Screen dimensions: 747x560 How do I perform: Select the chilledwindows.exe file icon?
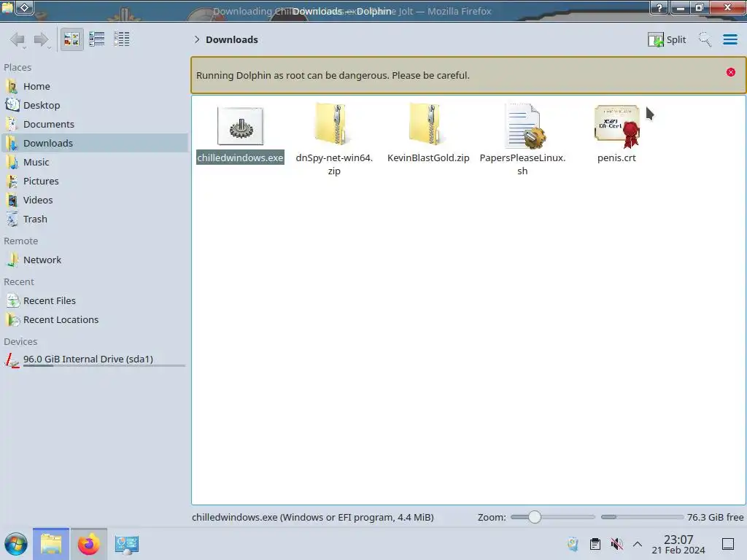241,126
